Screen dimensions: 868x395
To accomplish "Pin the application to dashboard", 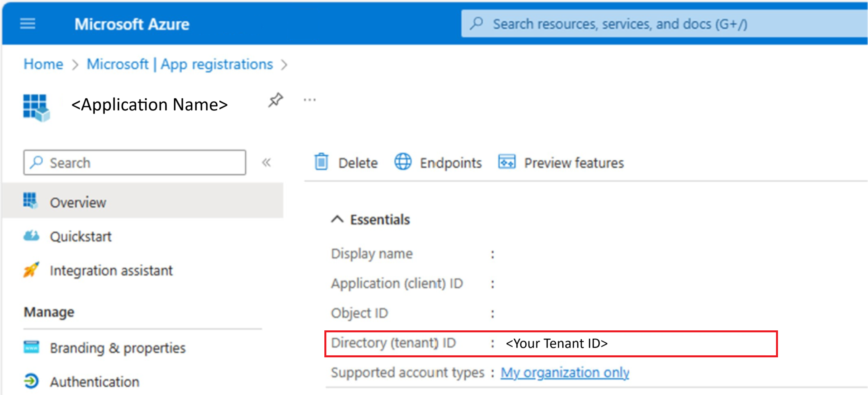I will coord(276,100).
